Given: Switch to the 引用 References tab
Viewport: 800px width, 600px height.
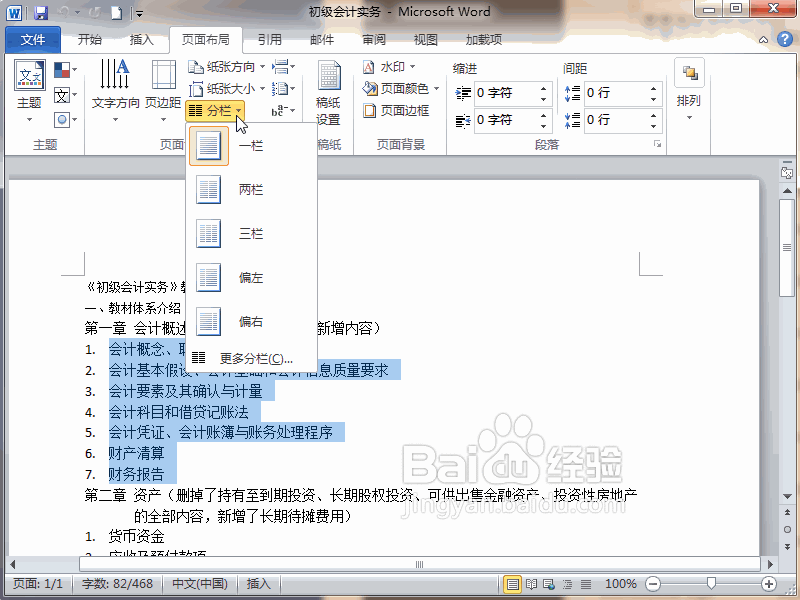Looking at the screenshot, I should click(269, 39).
